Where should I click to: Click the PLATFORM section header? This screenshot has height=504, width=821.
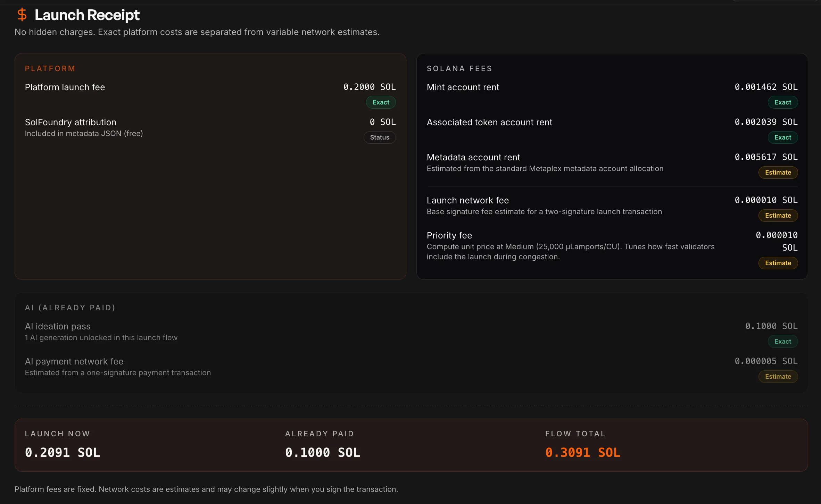[50, 69]
